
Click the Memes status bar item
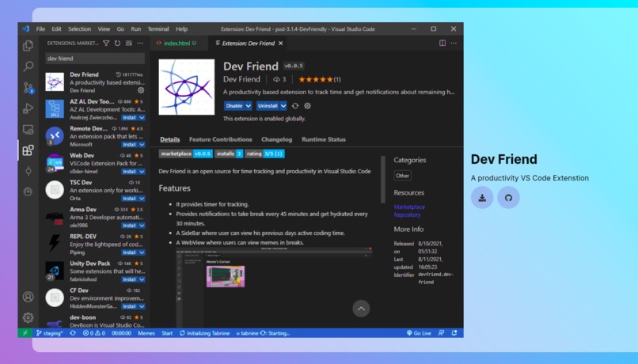[146, 333]
